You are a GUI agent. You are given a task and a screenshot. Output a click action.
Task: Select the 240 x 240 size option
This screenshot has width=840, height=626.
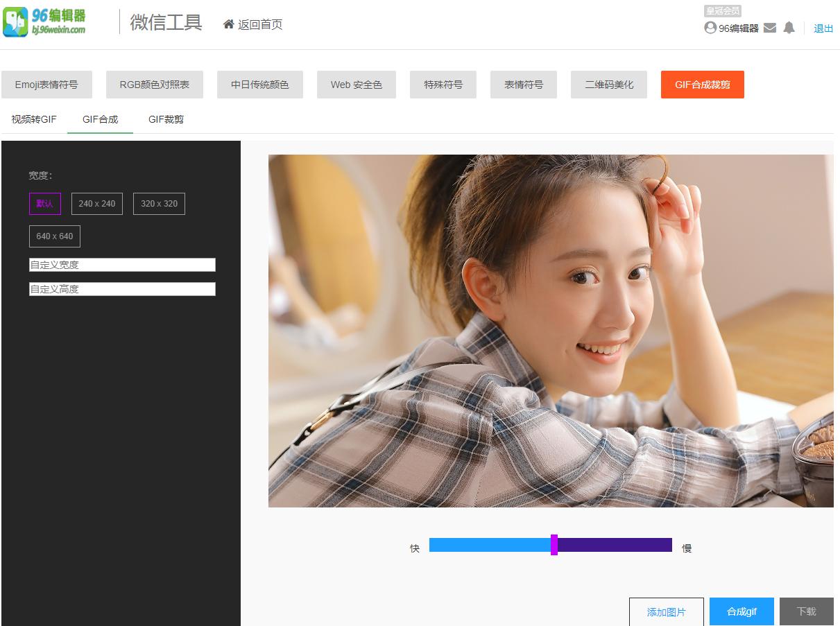pos(96,203)
